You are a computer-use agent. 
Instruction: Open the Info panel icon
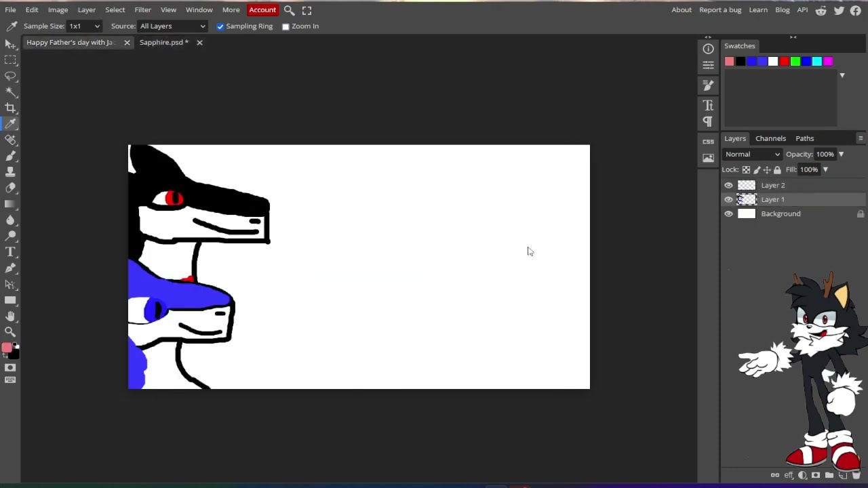point(708,49)
